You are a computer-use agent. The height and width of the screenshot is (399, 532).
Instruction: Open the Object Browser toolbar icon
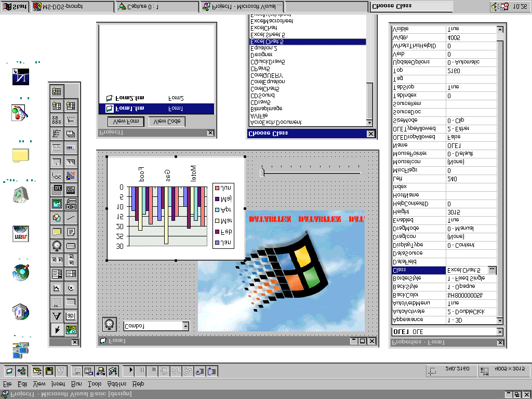(101, 371)
